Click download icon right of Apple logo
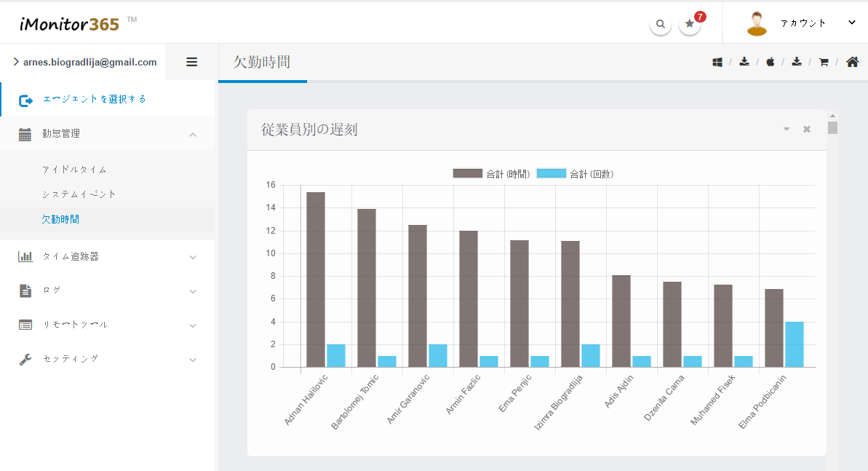This screenshot has width=868, height=471. [797, 62]
